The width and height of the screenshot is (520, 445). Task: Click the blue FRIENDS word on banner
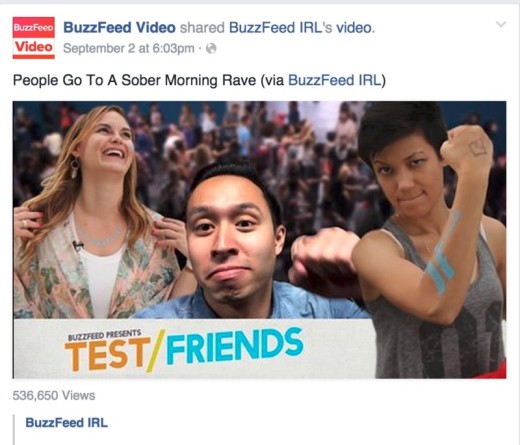[235, 346]
